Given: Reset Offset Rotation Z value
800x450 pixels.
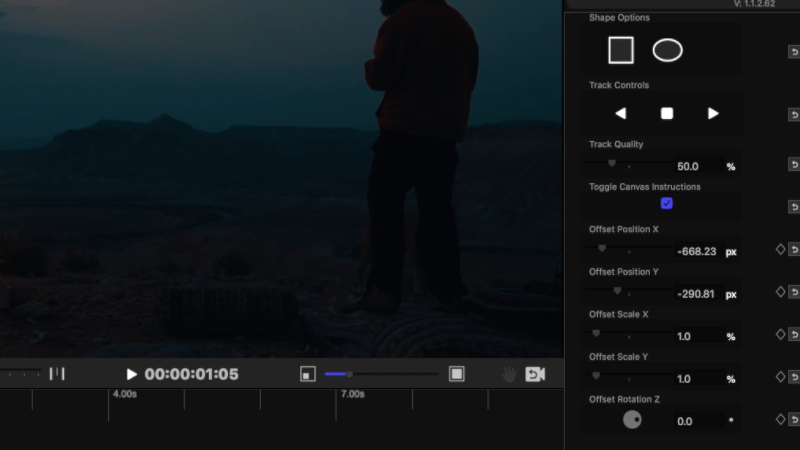Looking at the screenshot, I should (x=794, y=419).
